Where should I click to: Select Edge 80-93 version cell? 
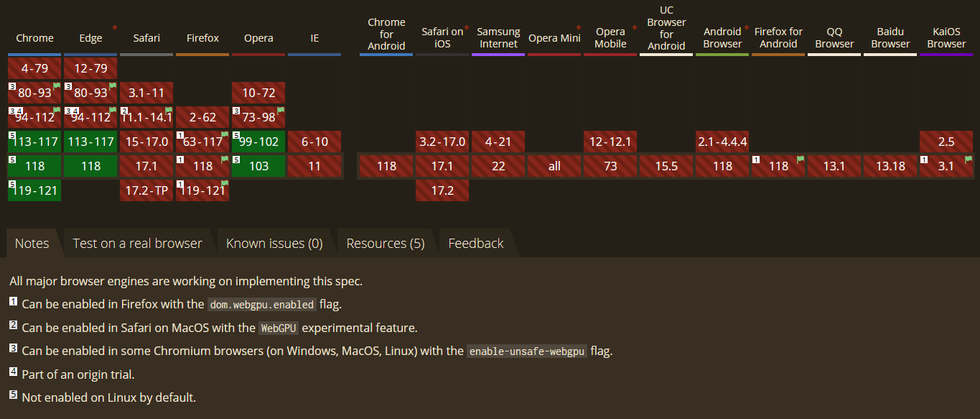point(90,93)
